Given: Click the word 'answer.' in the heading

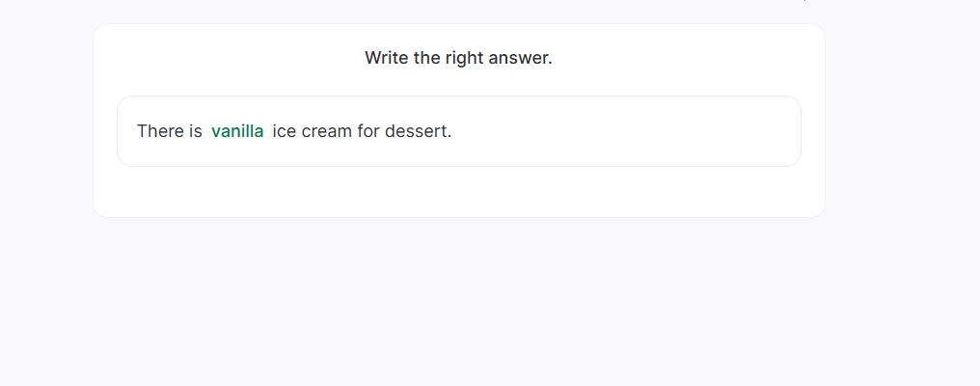Looking at the screenshot, I should [x=522, y=58].
